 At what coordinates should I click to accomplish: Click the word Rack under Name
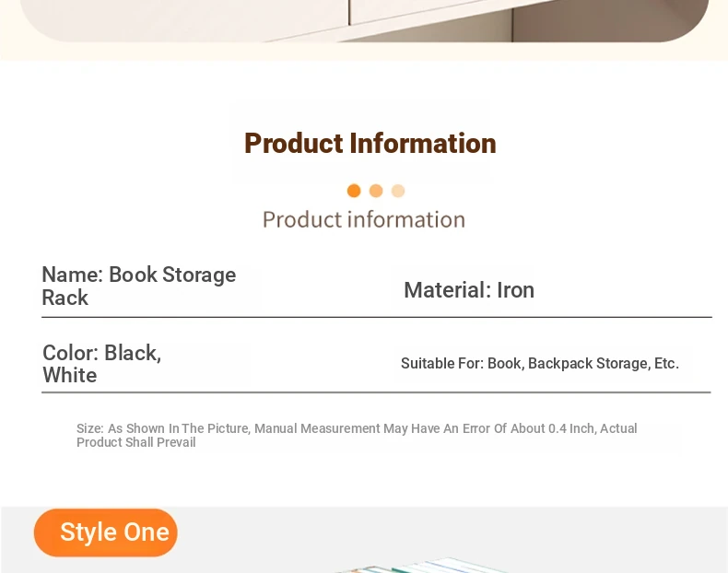point(65,298)
